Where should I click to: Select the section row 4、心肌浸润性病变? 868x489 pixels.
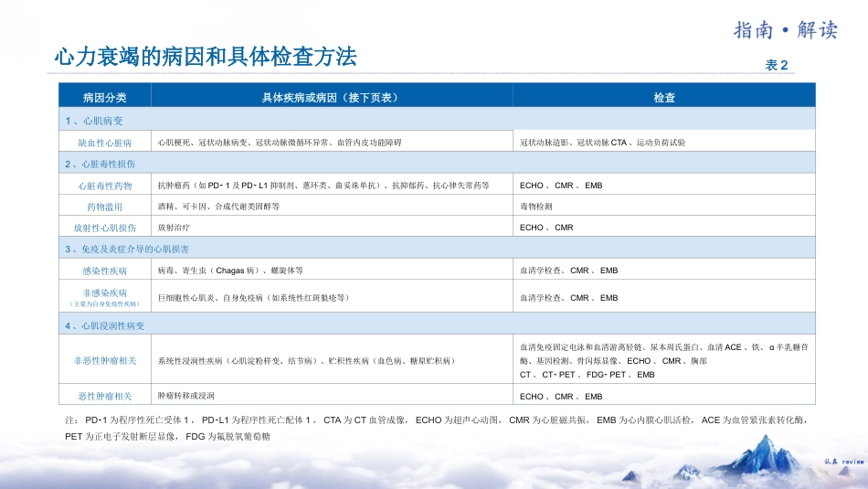pyautogui.click(x=437, y=325)
